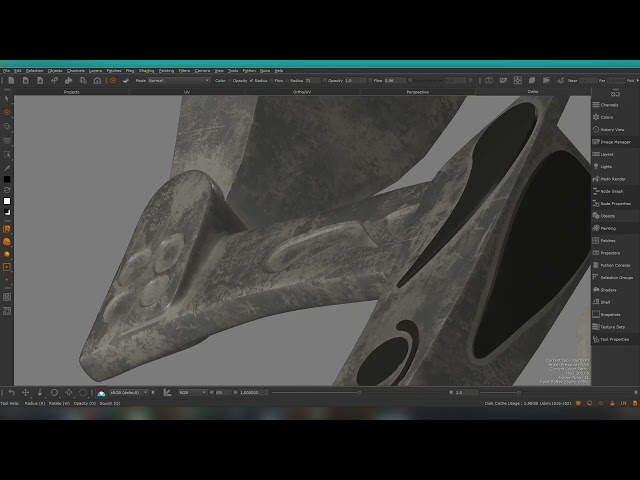
Task: Click the first orange status icon at the bottom right
Action: [x=578, y=403]
